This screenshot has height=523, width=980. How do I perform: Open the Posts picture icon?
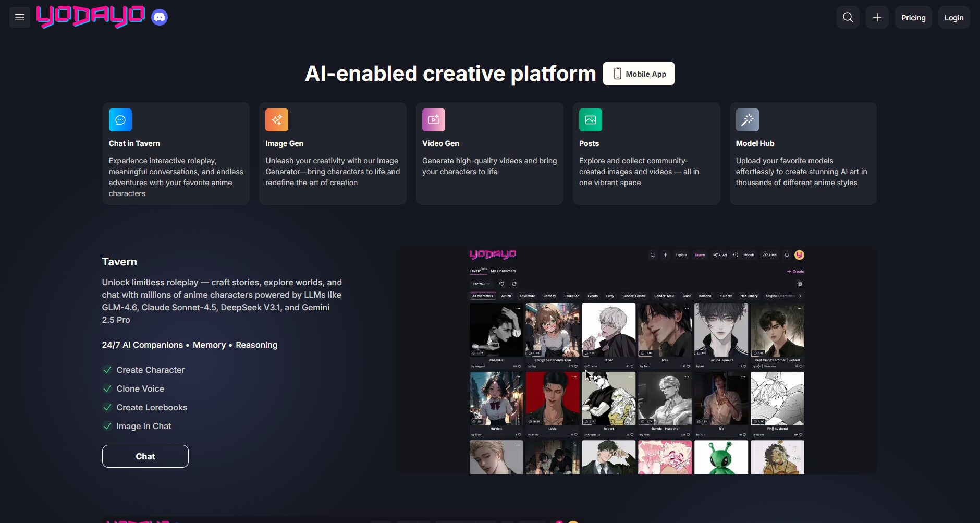click(x=590, y=120)
